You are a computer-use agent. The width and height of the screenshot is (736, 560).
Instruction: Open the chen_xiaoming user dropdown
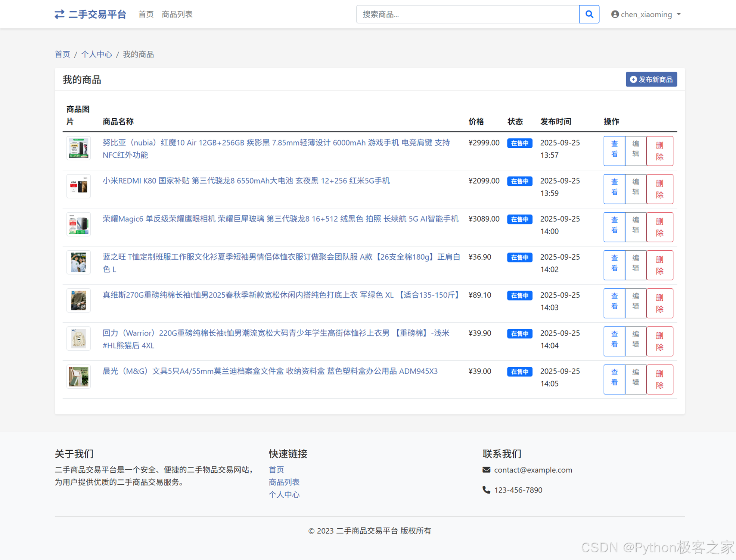(x=646, y=14)
